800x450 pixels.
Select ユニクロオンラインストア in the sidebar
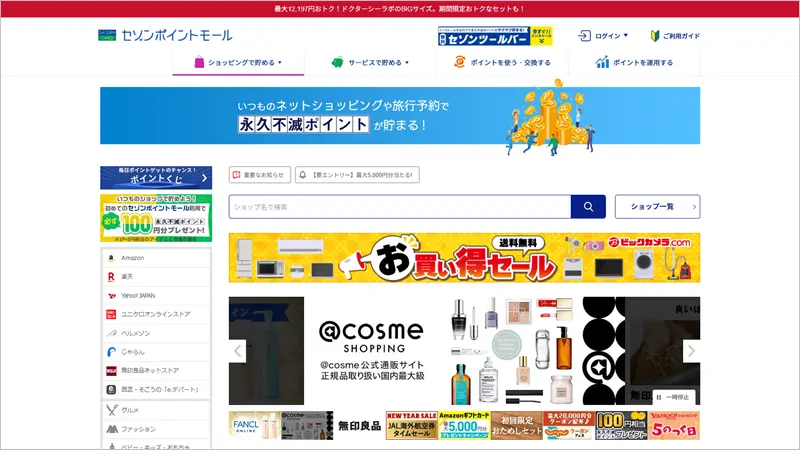[x=156, y=314]
